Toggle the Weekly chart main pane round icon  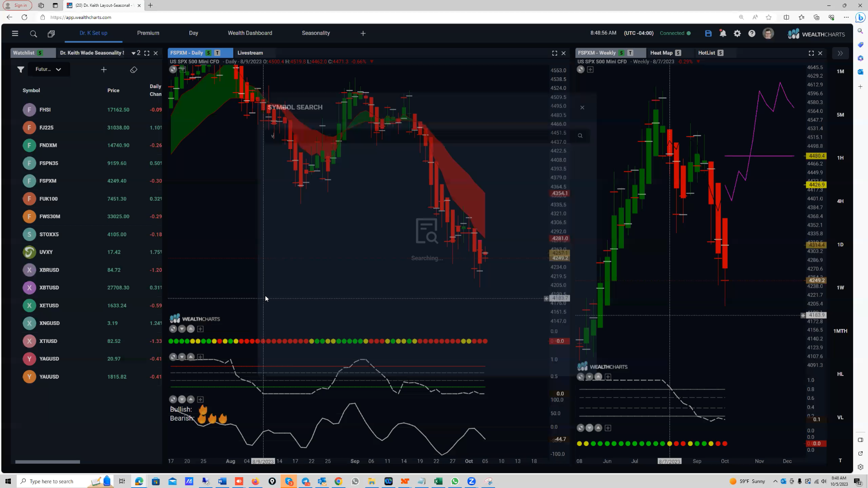point(581,70)
